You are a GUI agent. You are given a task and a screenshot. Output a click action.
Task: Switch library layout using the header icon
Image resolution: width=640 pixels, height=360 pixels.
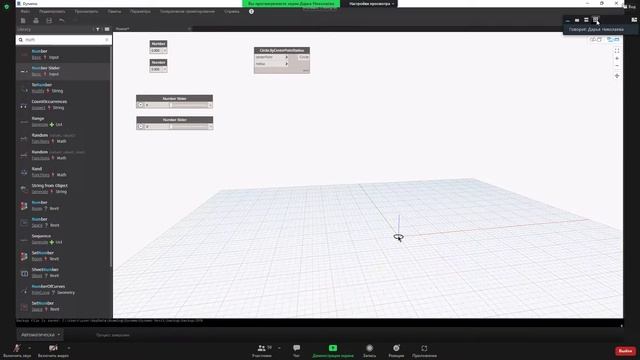point(107,29)
